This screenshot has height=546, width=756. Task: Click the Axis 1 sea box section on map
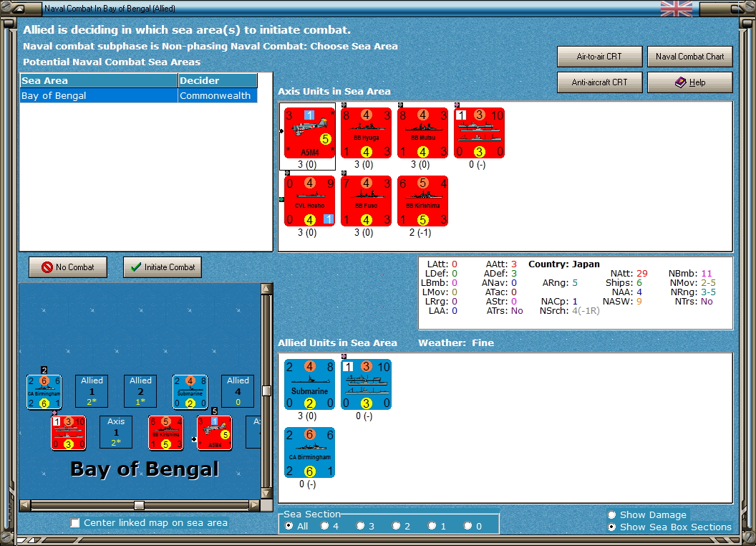click(x=116, y=432)
